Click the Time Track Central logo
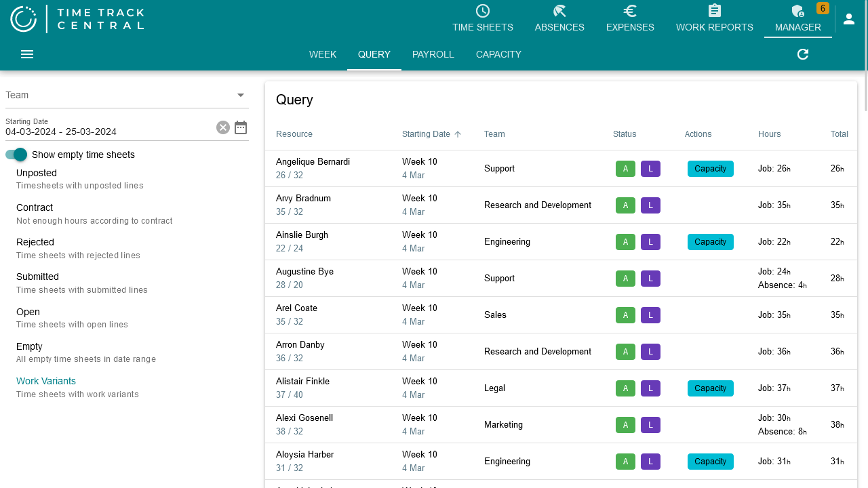The height and width of the screenshot is (488, 868). [77, 19]
